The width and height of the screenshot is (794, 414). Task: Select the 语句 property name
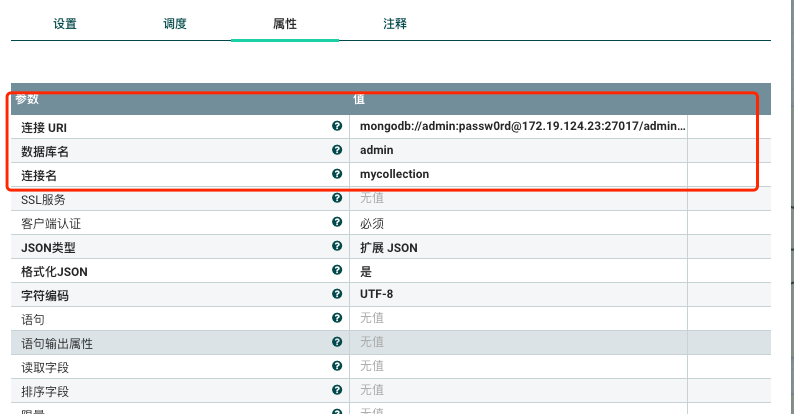(x=33, y=319)
